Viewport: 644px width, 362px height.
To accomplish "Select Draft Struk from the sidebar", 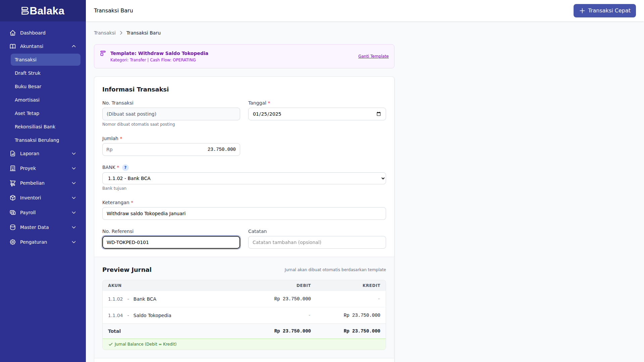I will [28, 73].
